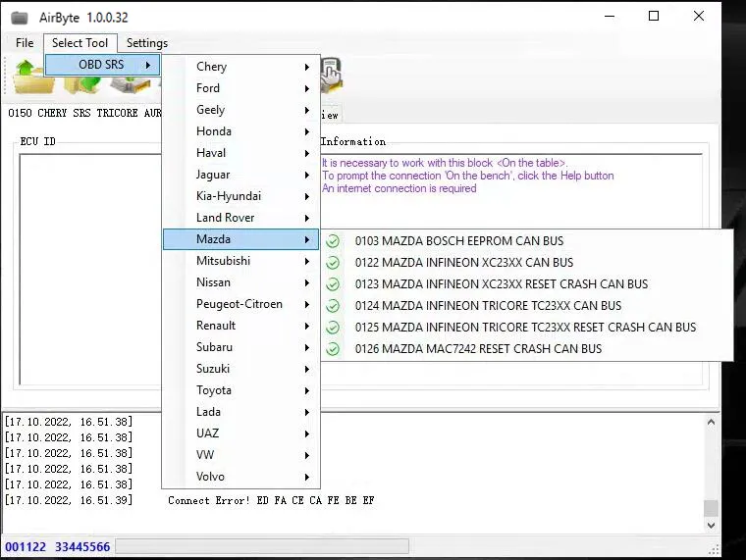The width and height of the screenshot is (746, 560).
Task: Click green check icon beside 0122 Mazda Infineon
Action: pos(333,263)
